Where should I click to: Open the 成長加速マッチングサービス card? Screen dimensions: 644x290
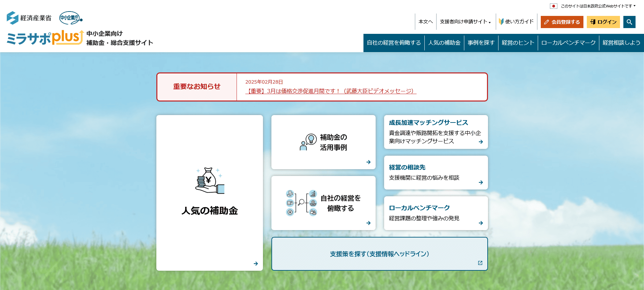coord(436,132)
